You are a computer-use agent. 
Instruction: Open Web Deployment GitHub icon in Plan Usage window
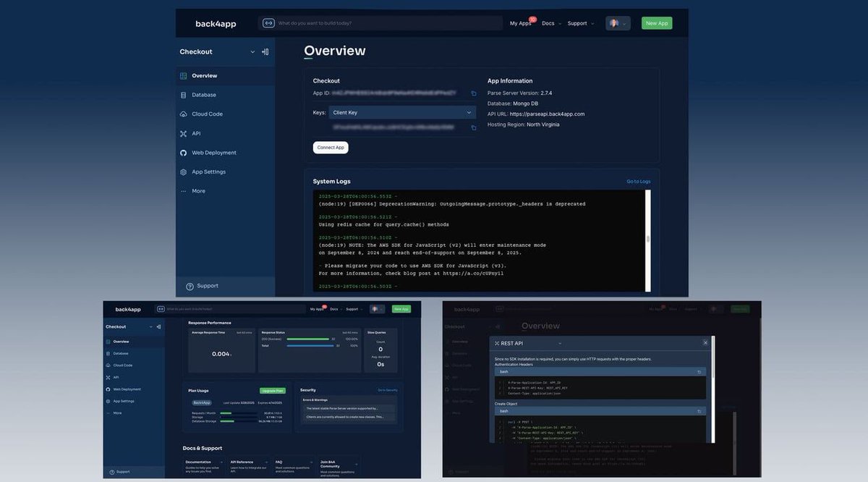coord(109,389)
